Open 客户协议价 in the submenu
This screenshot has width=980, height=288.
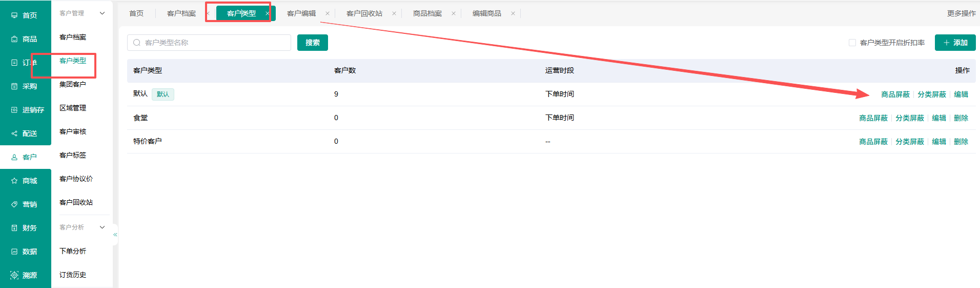pos(76,179)
